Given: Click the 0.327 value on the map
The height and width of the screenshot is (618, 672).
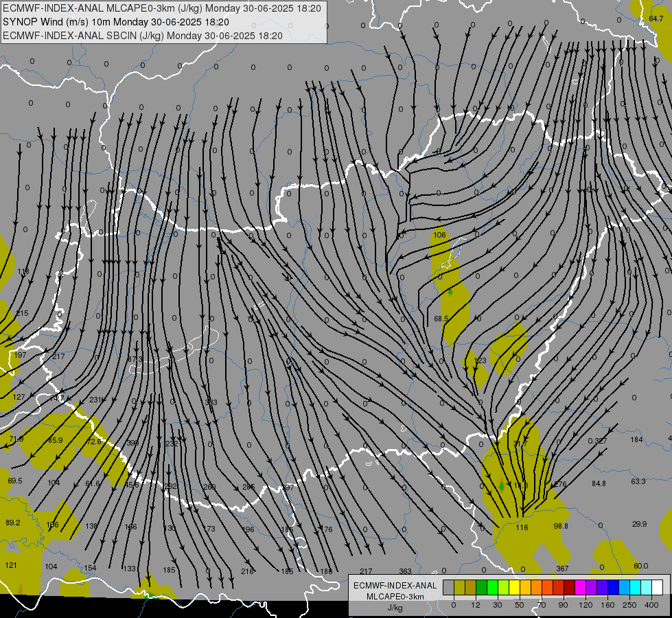Looking at the screenshot, I should tap(597, 441).
